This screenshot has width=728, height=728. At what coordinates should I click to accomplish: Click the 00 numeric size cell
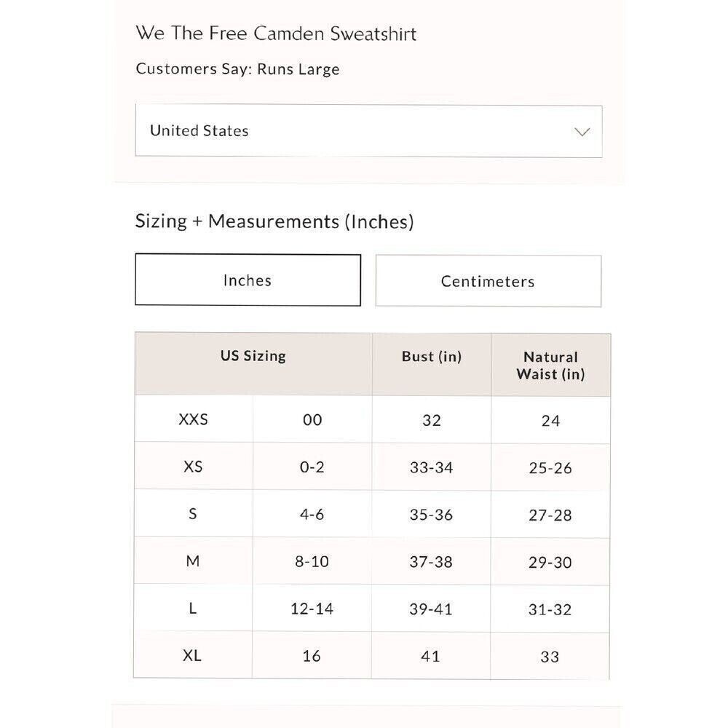tap(312, 419)
